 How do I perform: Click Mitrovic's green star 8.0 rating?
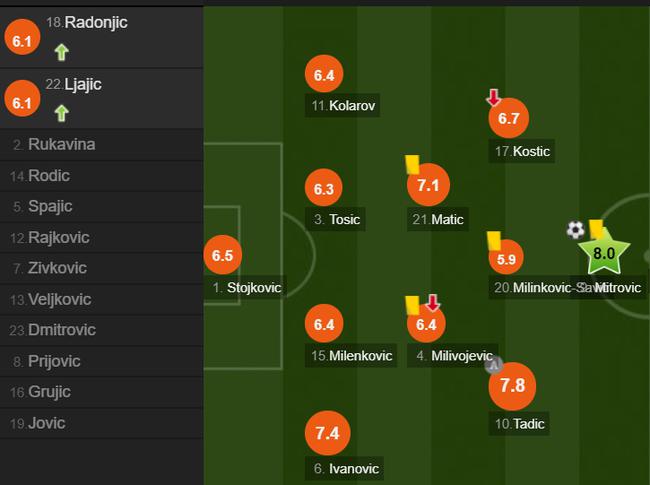(x=604, y=253)
